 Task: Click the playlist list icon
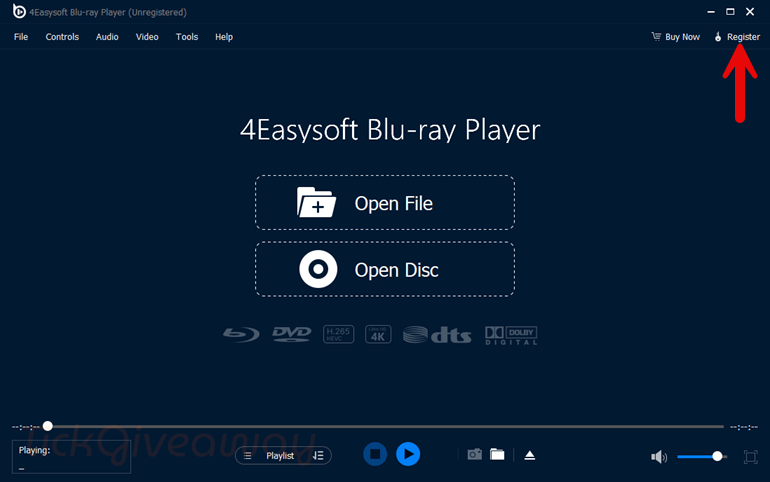248,455
